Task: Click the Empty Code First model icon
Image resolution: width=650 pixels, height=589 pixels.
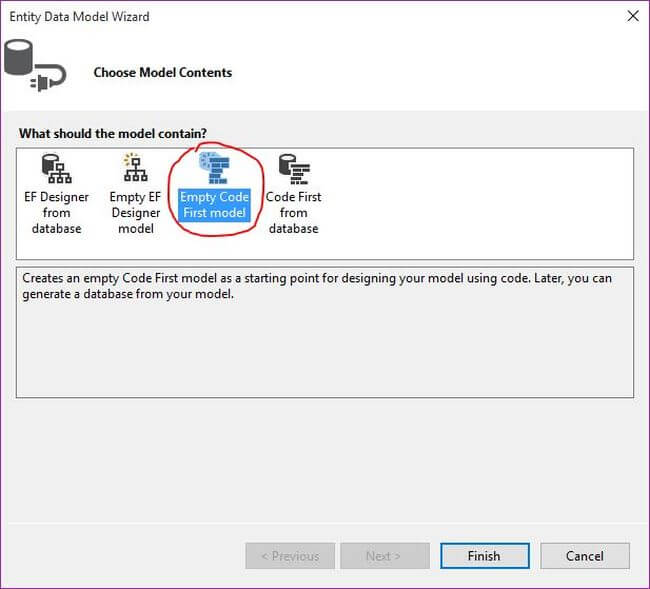Action: coord(214,169)
